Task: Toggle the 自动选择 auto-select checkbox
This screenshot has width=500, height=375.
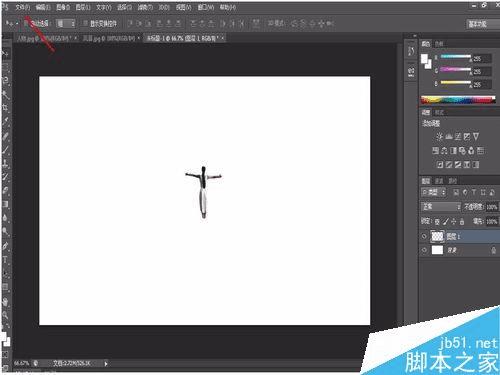Action: [26, 23]
